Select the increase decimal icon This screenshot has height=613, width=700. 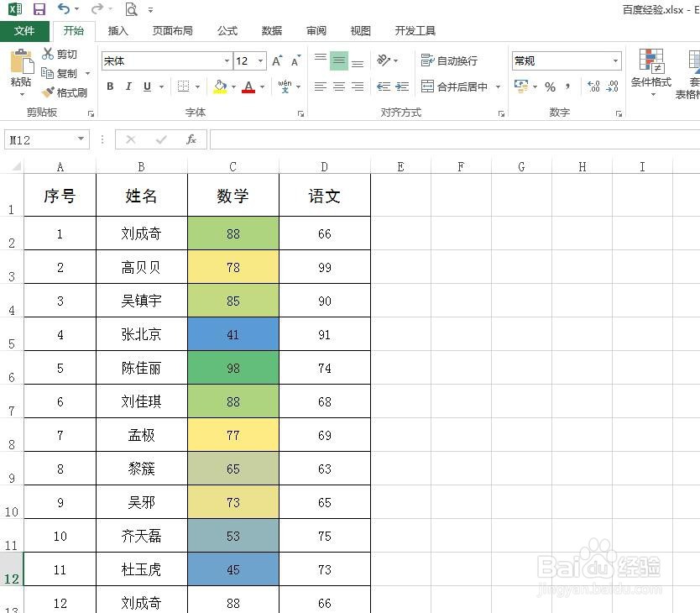(x=593, y=86)
